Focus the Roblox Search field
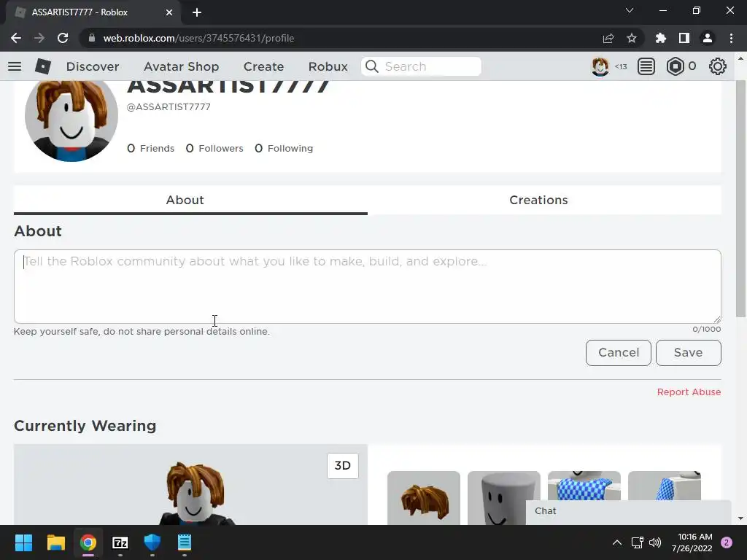This screenshot has height=560, width=747. pos(421,66)
